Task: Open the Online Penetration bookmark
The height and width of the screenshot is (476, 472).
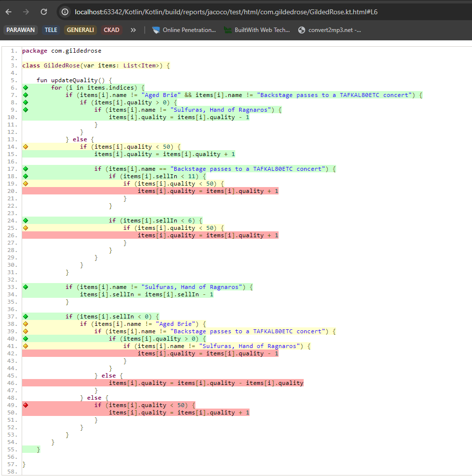Action: pos(184,30)
